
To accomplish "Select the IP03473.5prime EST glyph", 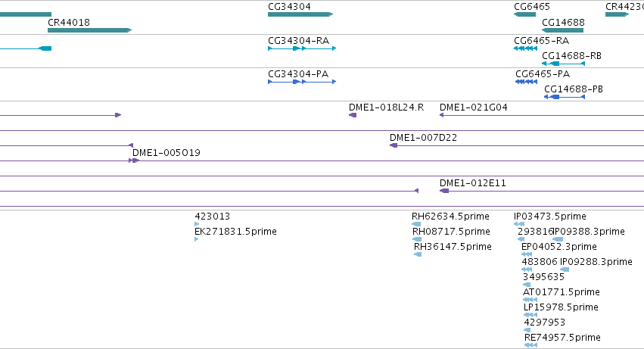I will tap(519, 224).
